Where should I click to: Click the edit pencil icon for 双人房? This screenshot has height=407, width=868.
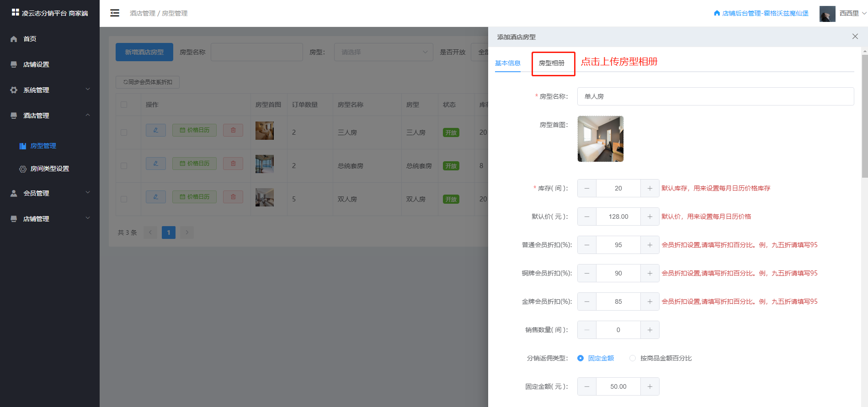[156, 197]
